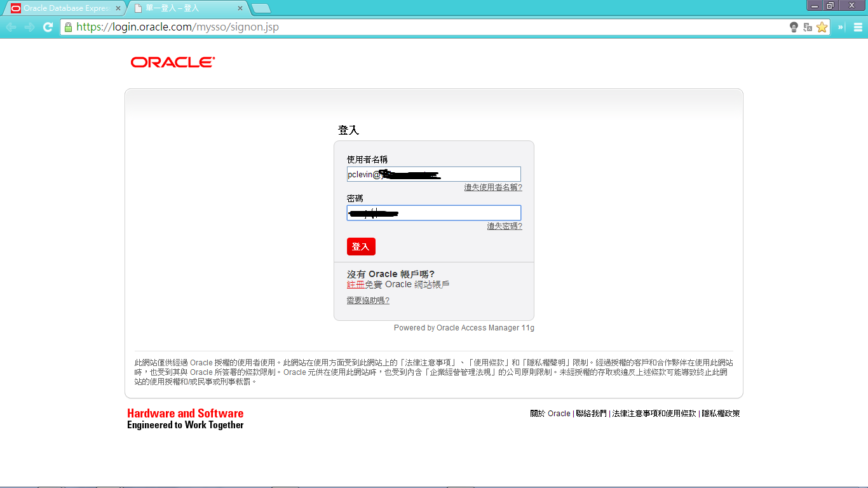
Task: Open the 隱私權政策 footer link
Action: click(x=721, y=414)
